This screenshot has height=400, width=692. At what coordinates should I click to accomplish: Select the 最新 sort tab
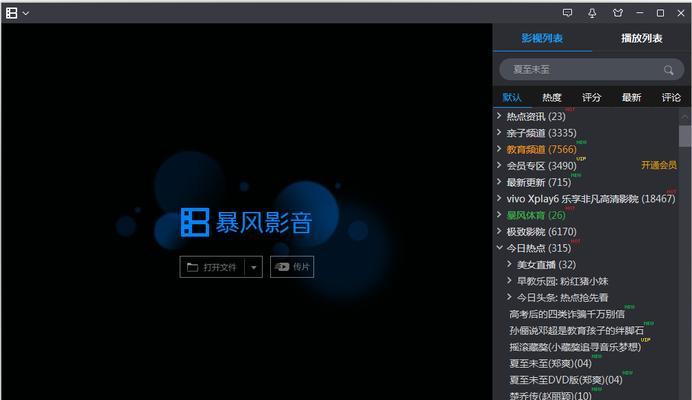tap(631, 98)
